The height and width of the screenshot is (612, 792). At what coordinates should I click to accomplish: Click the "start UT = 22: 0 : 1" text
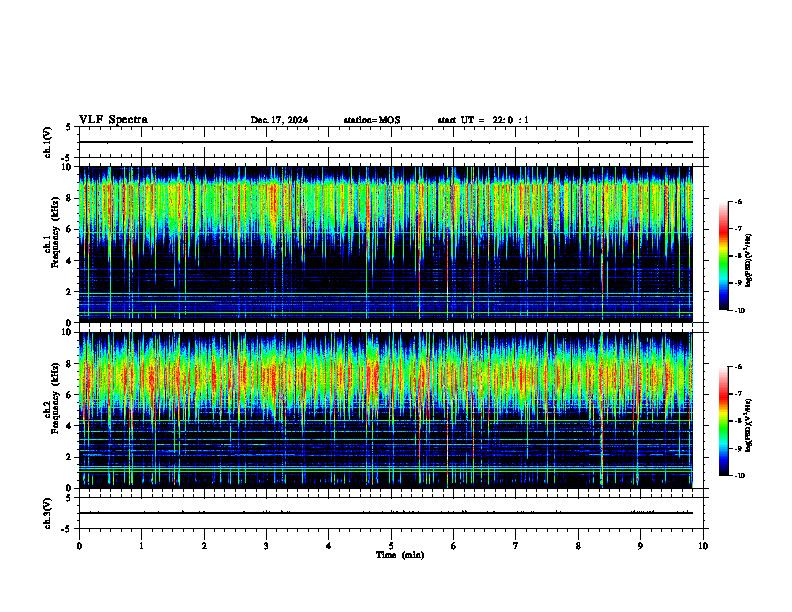pos(483,120)
